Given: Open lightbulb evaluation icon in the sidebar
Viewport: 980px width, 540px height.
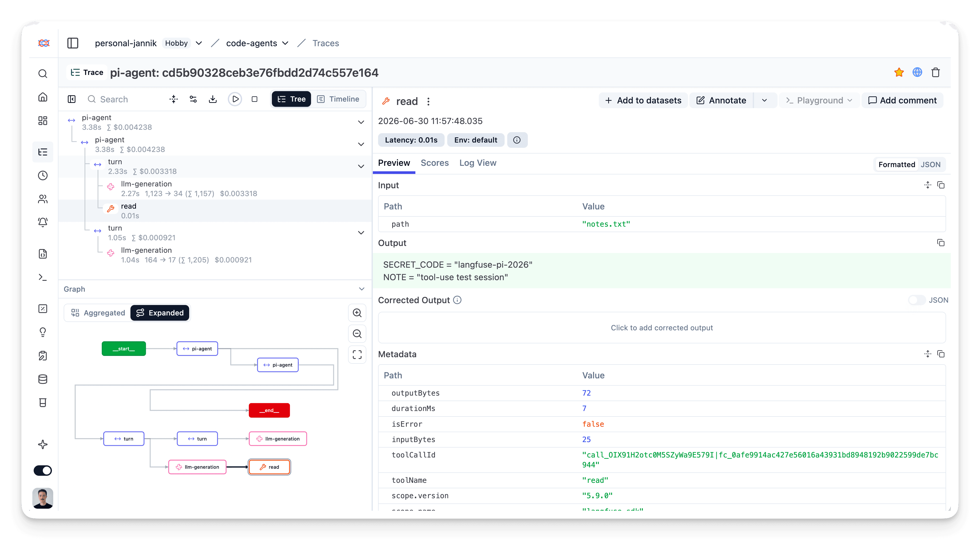Looking at the screenshot, I should pos(43,332).
